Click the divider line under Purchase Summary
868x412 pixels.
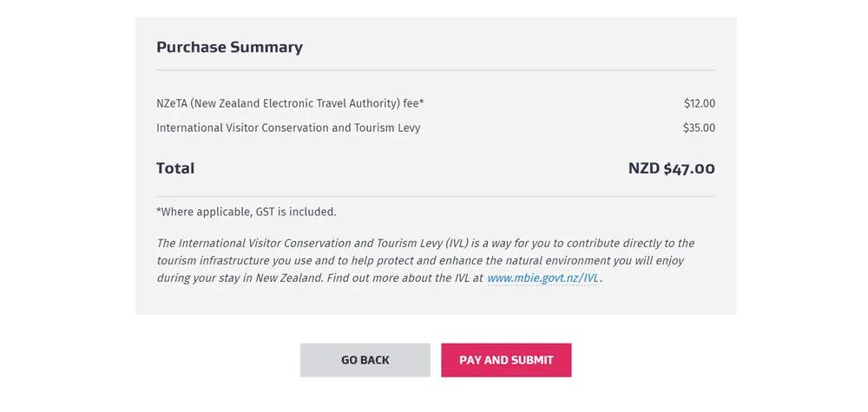click(x=436, y=69)
